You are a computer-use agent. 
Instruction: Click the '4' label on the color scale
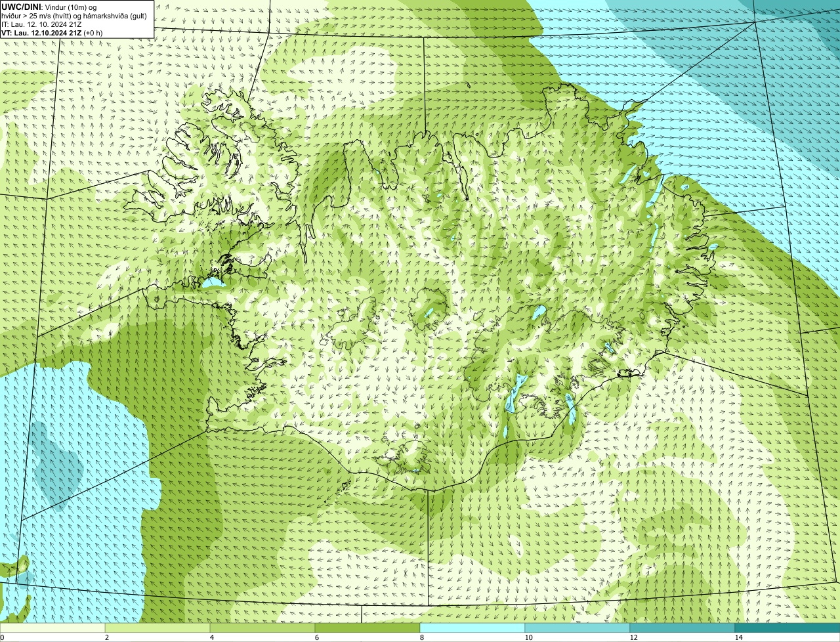[211, 637]
